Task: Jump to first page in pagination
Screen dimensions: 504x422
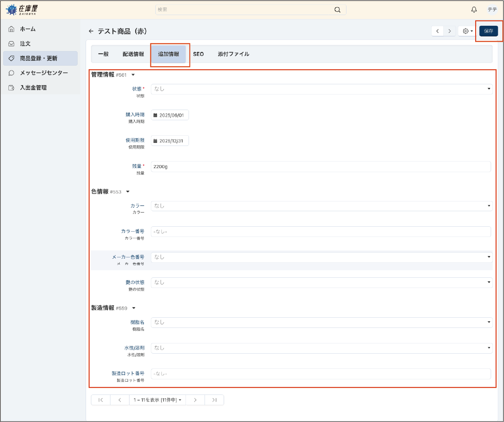Action: pos(101,400)
